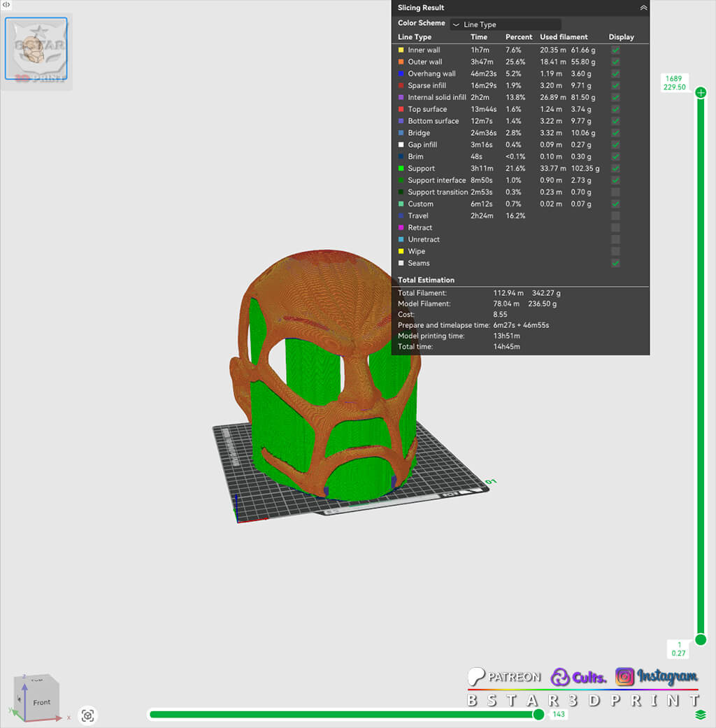The height and width of the screenshot is (728, 716).
Task: Click the Outer wall percent 25.6%
Action: tap(515, 62)
